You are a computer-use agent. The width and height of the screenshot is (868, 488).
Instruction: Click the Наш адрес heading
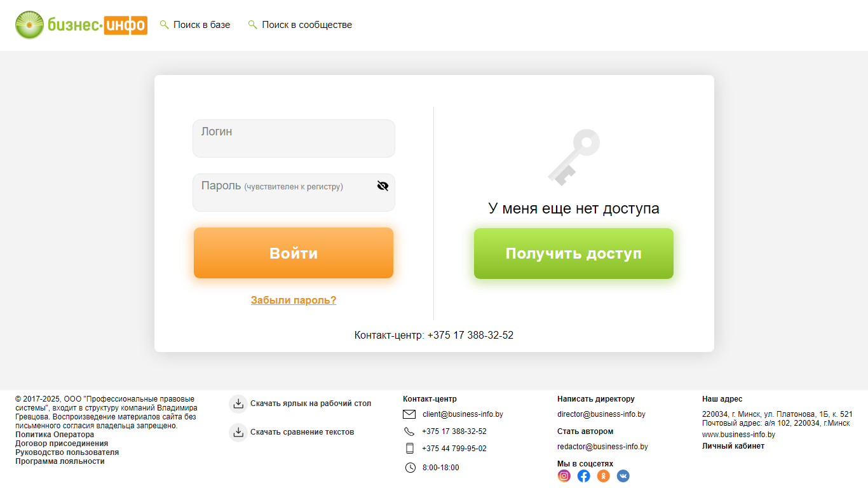tap(722, 399)
